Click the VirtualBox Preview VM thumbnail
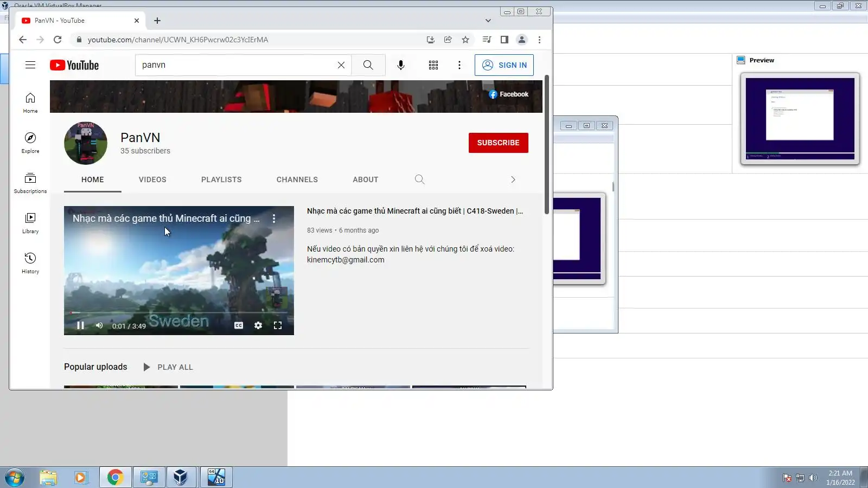Screen dimensions: 868x488 800,118
